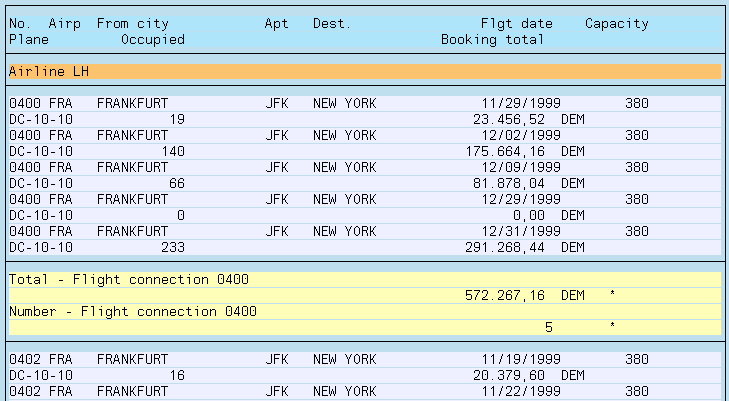The height and width of the screenshot is (401, 729).
Task: Click the 291.268,44 booking amount
Action: [508, 247]
